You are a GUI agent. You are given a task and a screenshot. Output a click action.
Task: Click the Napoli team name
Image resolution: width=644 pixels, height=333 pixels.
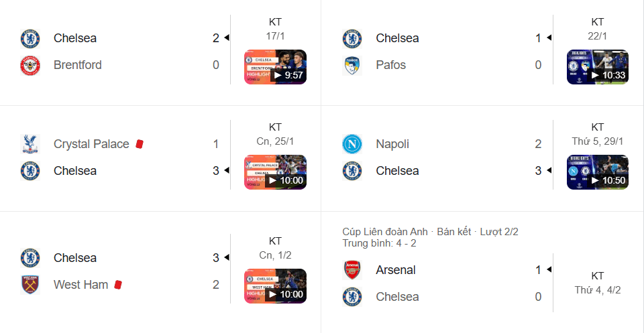(x=392, y=144)
